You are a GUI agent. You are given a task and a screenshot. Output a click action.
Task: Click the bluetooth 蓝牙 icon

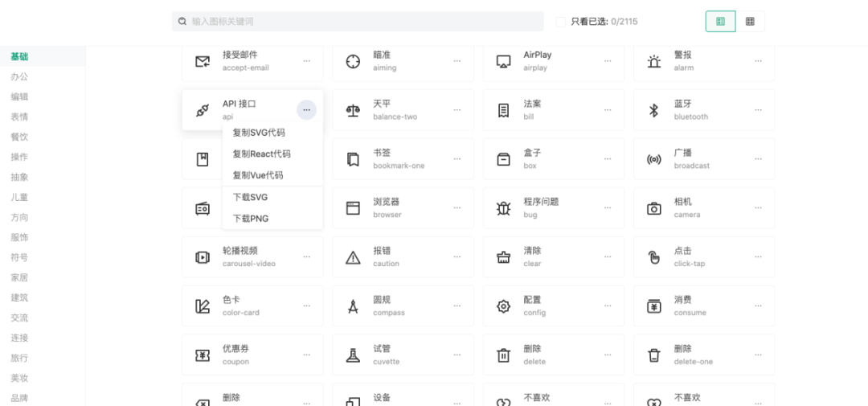pos(654,110)
